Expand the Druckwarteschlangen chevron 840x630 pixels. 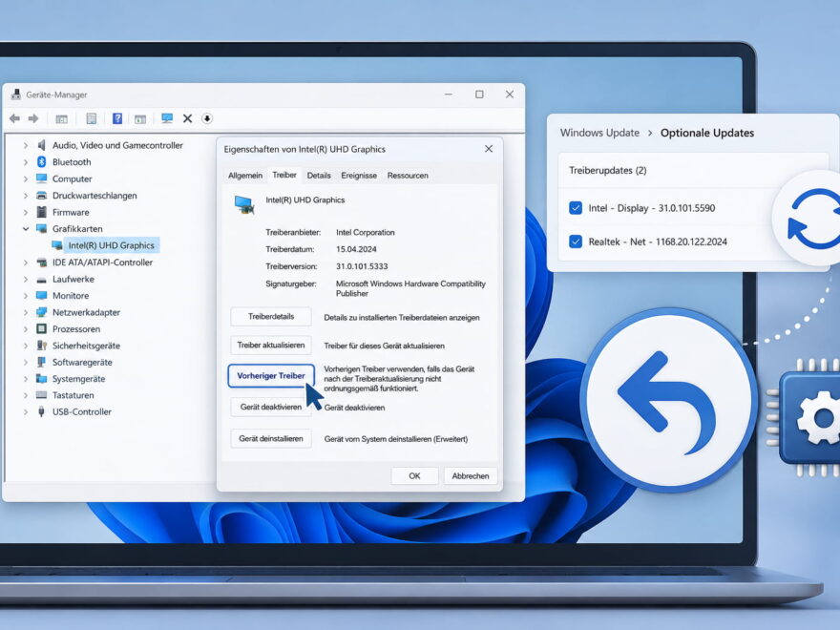(25, 196)
